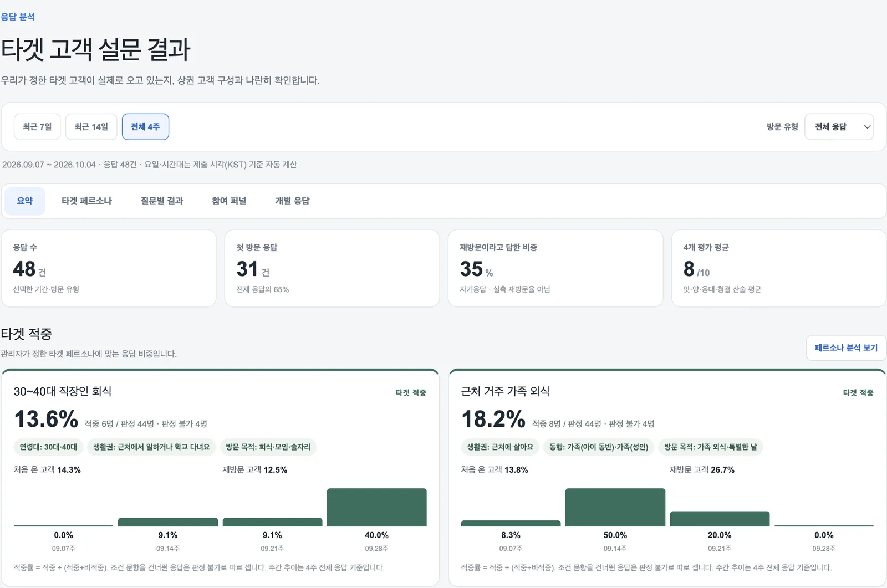Choose the 전체 4주 period filter
This screenshot has height=588, width=887.
[x=145, y=127]
